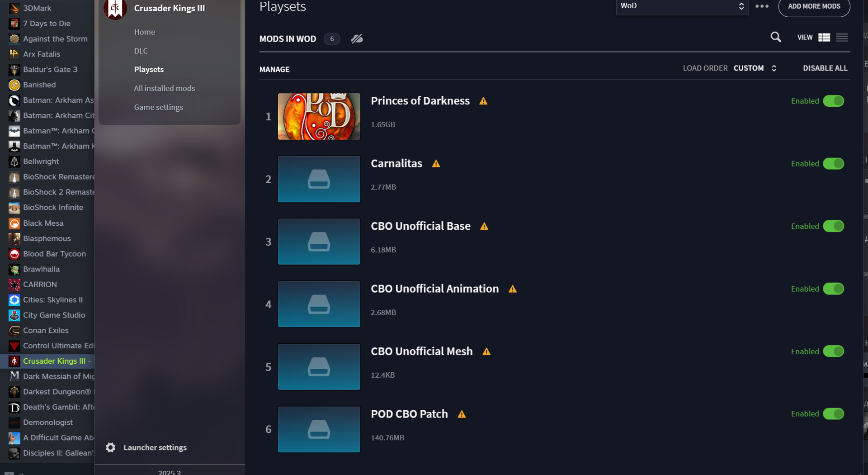
Task: Select the Blood Bar Tycoon game icon
Action: coord(14,254)
